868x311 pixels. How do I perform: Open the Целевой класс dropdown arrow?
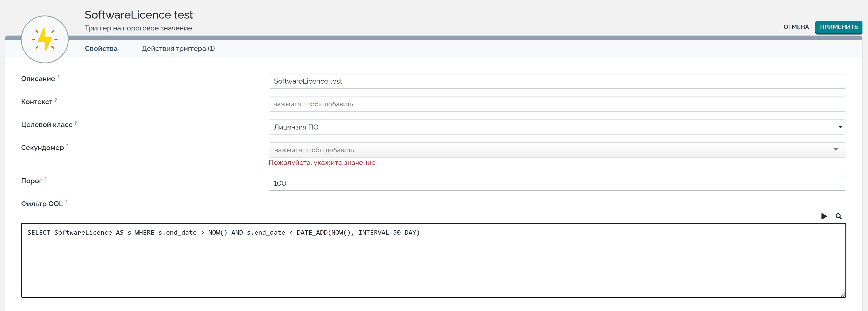(x=840, y=127)
